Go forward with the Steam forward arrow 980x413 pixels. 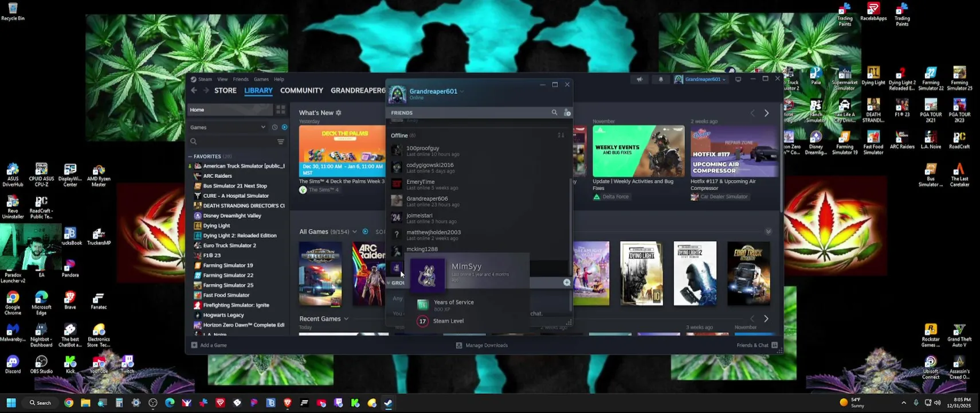[206, 91]
